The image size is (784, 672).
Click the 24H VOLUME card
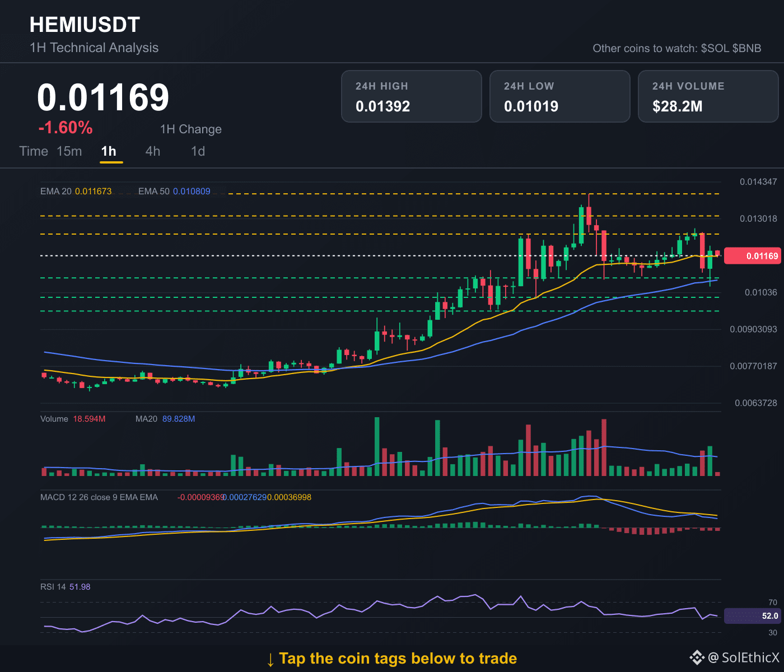pyautogui.click(x=708, y=96)
